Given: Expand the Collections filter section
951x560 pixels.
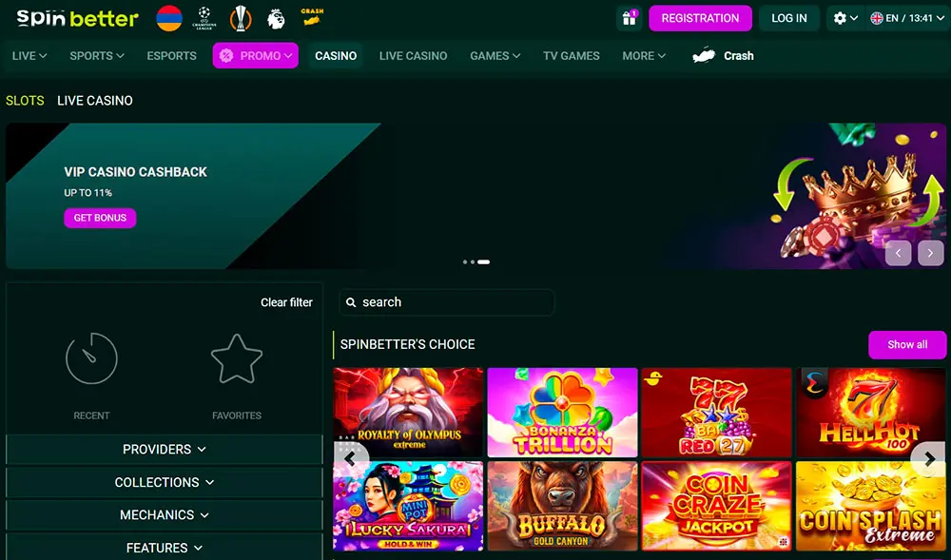Looking at the screenshot, I should coord(164,482).
